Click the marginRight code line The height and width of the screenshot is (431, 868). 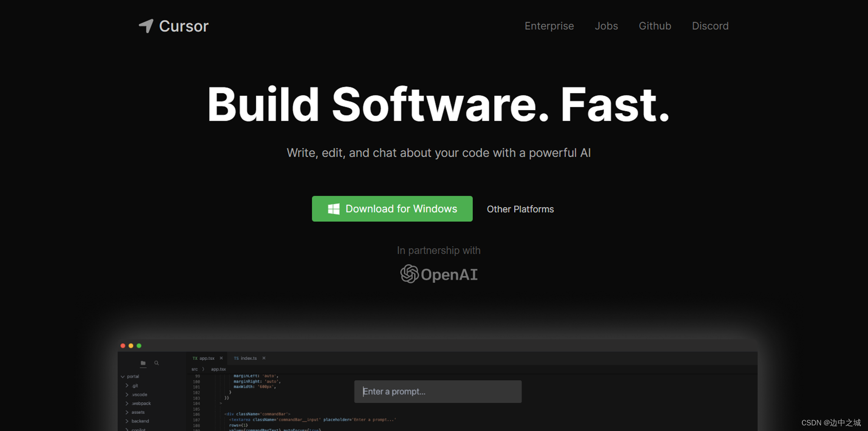click(257, 382)
